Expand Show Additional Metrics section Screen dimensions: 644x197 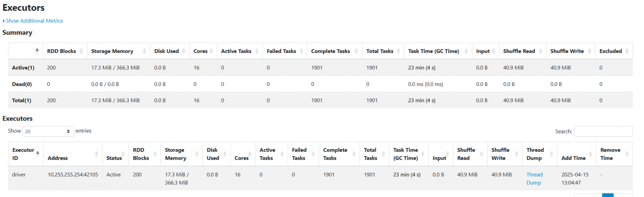click(34, 21)
